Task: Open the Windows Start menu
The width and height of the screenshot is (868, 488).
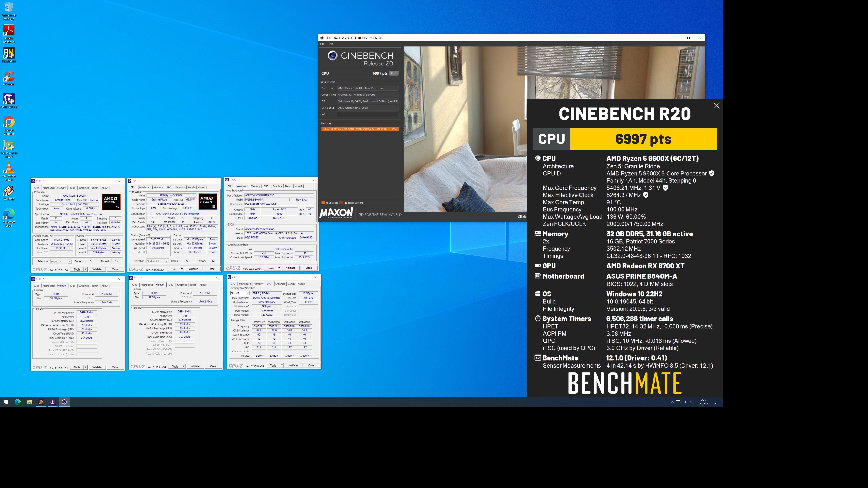Action: 5,402
